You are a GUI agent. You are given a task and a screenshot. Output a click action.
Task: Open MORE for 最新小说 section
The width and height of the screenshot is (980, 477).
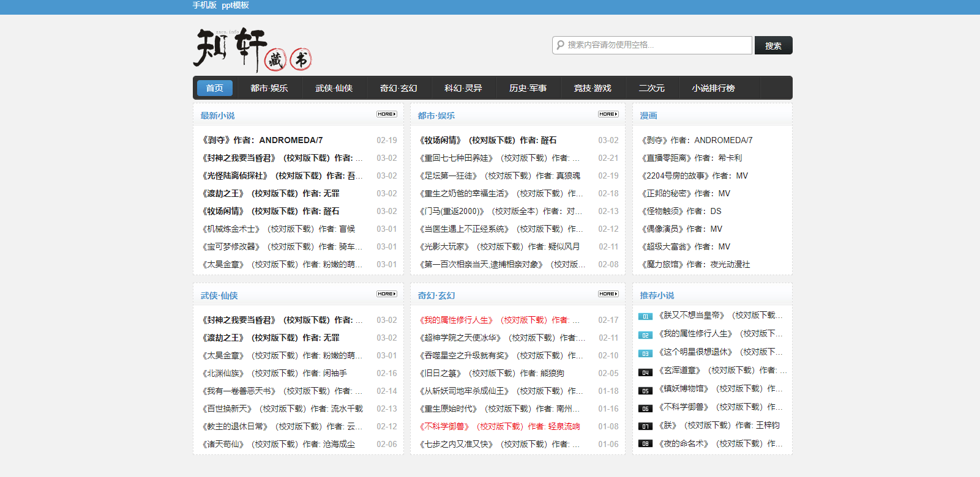click(387, 114)
